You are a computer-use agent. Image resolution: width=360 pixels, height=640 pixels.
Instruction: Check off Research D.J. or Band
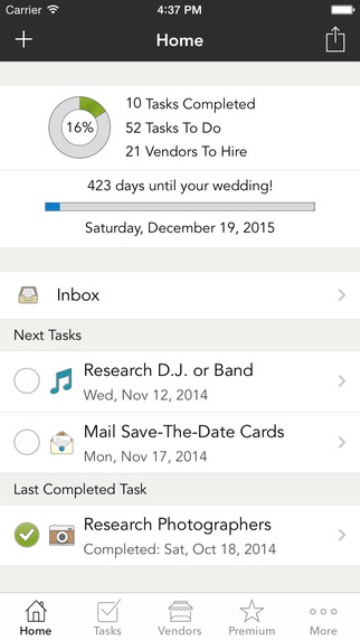27,381
